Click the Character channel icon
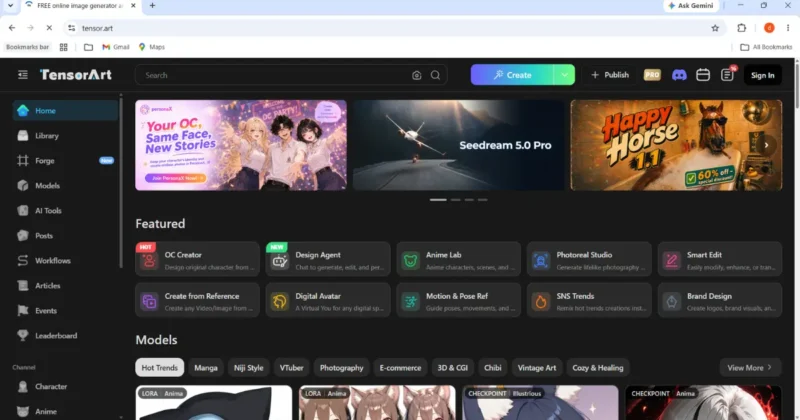Image resolution: width=800 pixels, height=420 pixels. pyautogui.click(x=22, y=386)
